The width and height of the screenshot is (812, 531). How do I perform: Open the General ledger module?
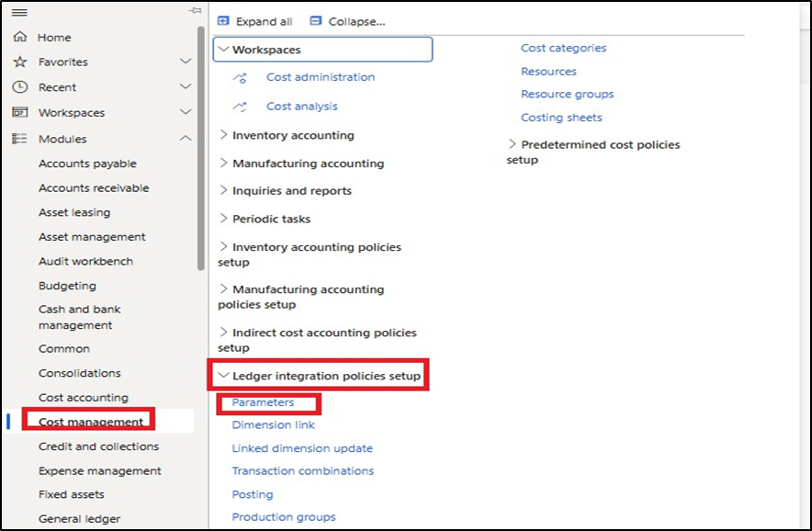tap(79, 519)
